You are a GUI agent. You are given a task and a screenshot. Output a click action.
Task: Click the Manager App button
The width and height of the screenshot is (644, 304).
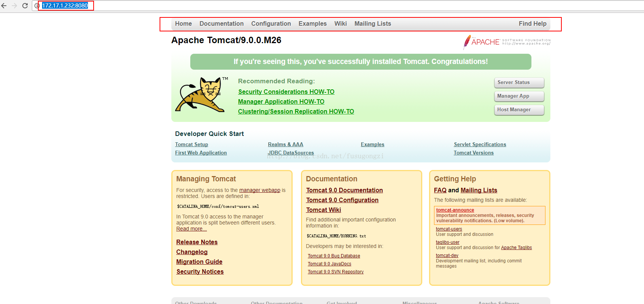click(519, 96)
